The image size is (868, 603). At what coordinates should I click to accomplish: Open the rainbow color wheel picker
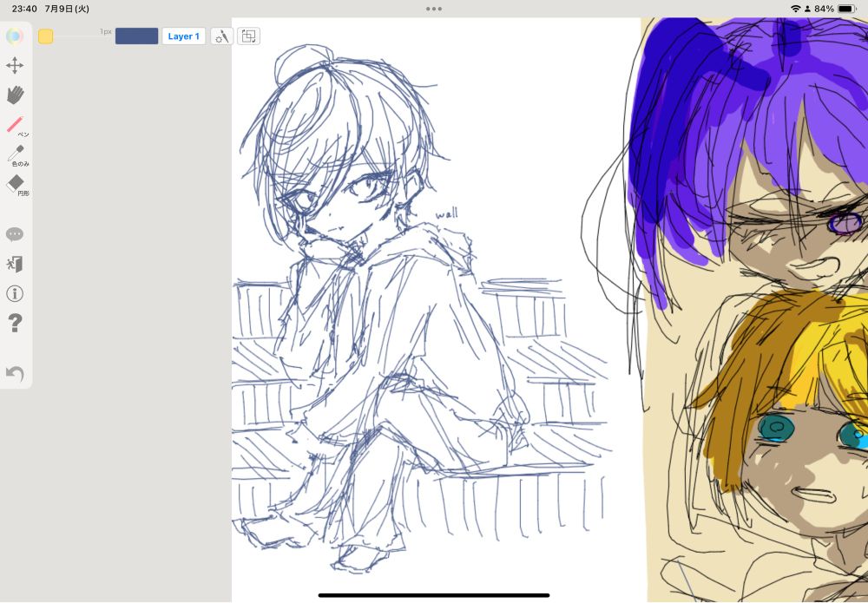click(x=15, y=36)
